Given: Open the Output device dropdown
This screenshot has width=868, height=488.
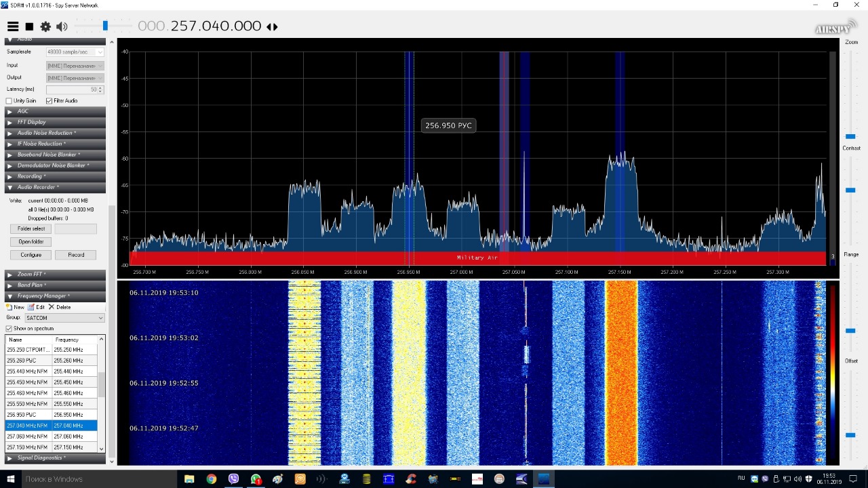Looking at the screenshot, I should [75, 78].
